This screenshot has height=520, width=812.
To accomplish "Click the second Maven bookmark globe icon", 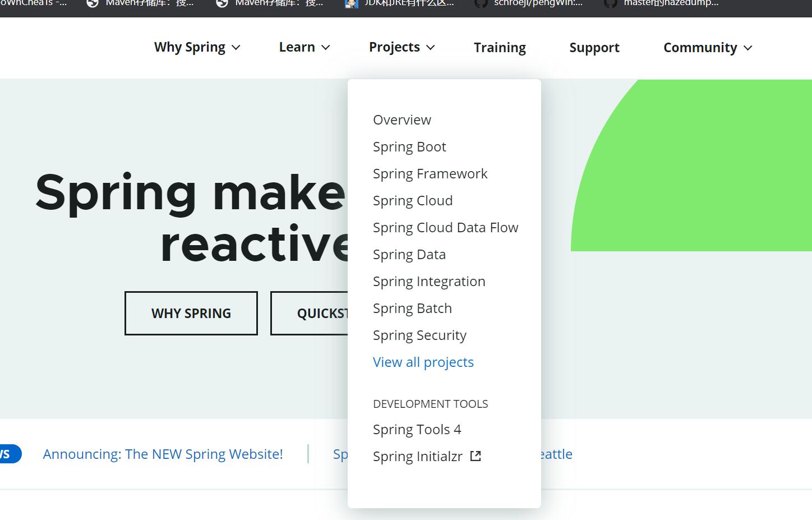I will point(222,3).
